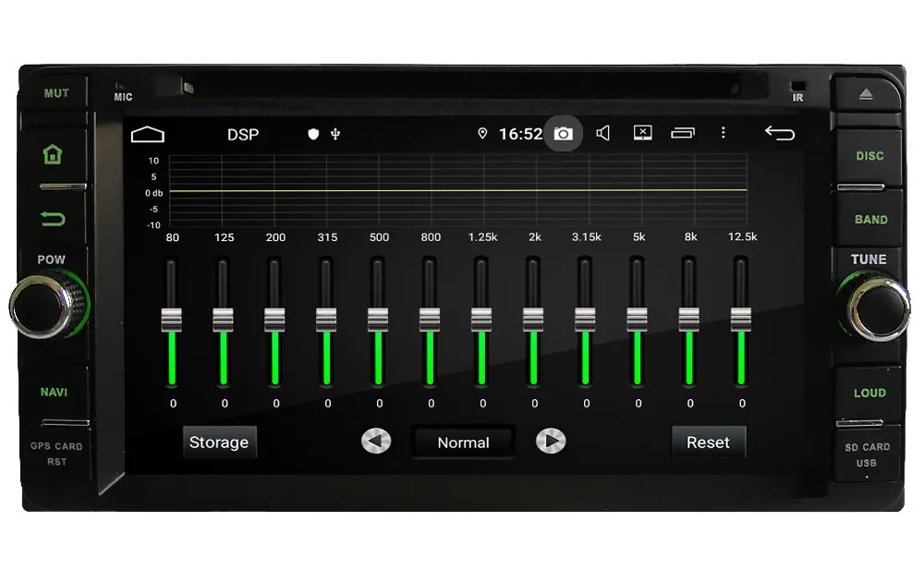This screenshot has width=924, height=582.
Task: Open the three-dot overflow menu
Action: click(x=723, y=132)
